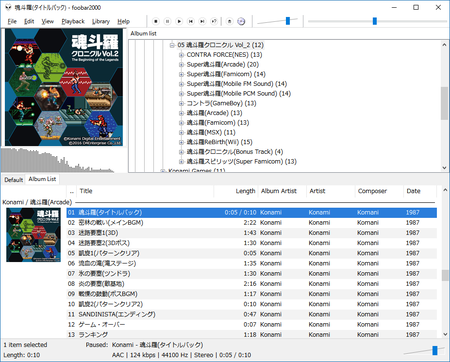Click the Play button in the toolbar
The width and height of the screenshot is (450, 362).
(179, 21)
